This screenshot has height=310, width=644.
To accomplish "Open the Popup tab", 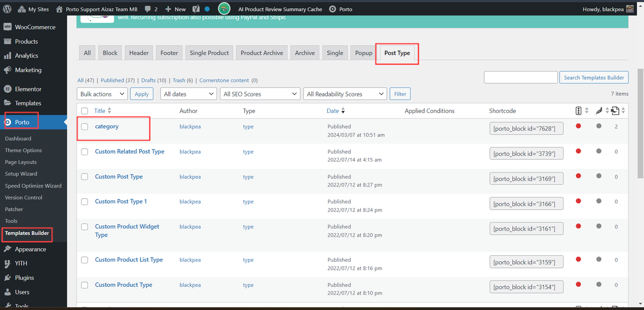I will [364, 53].
